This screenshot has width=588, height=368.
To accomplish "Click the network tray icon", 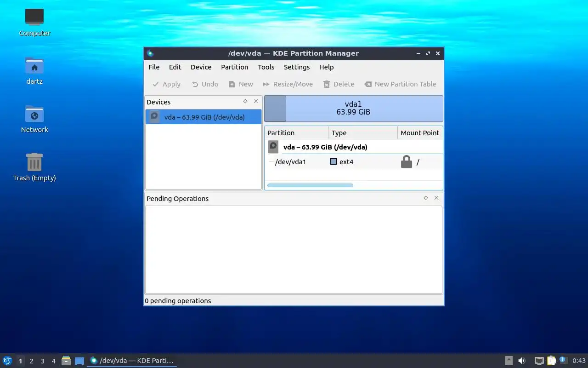I will (539, 361).
